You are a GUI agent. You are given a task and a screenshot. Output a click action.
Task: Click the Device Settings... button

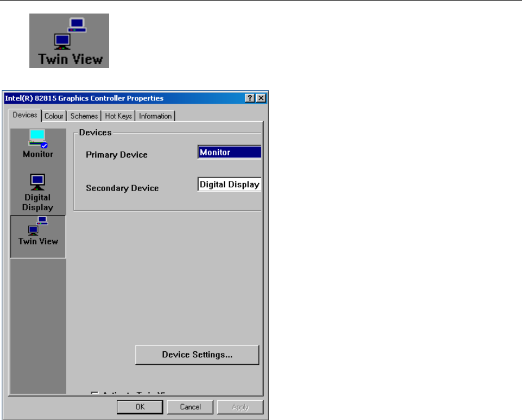197,355
